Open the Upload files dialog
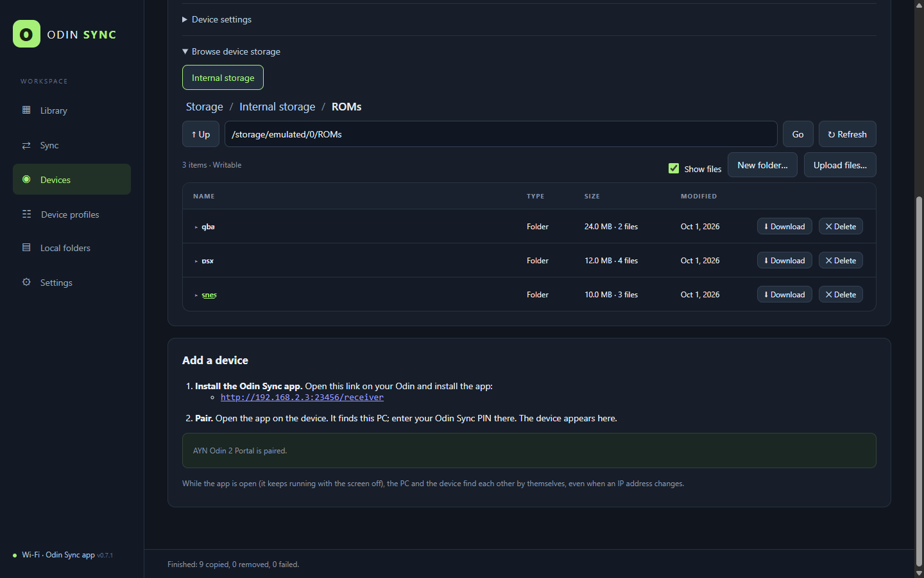Image resolution: width=924 pixels, height=578 pixels. 840,165
